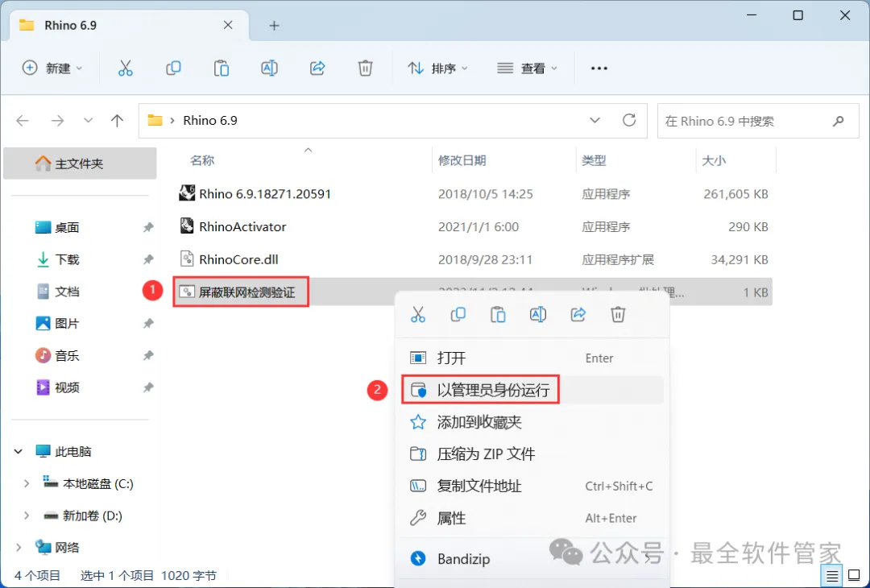Image resolution: width=870 pixels, height=588 pixels.
Task: Switch to large thumbnails view in status bar
Action: point(854,577)
